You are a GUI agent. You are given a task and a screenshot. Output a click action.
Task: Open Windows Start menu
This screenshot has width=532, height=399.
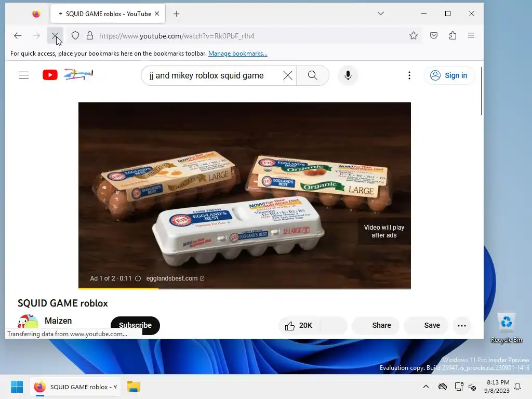click(17, 387)
